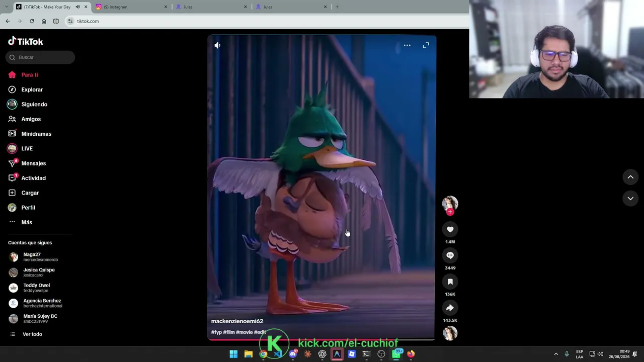This screenshot has width=644, height=362.
Task: Like the video with the heart
Action: (450, 229)
